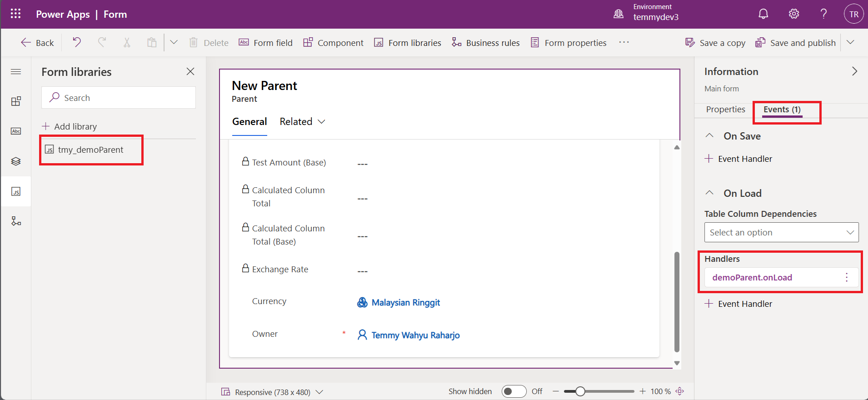Viewport: 868px width, 400px height.
Task: Click the library Search field
Action: pos(119,98)
